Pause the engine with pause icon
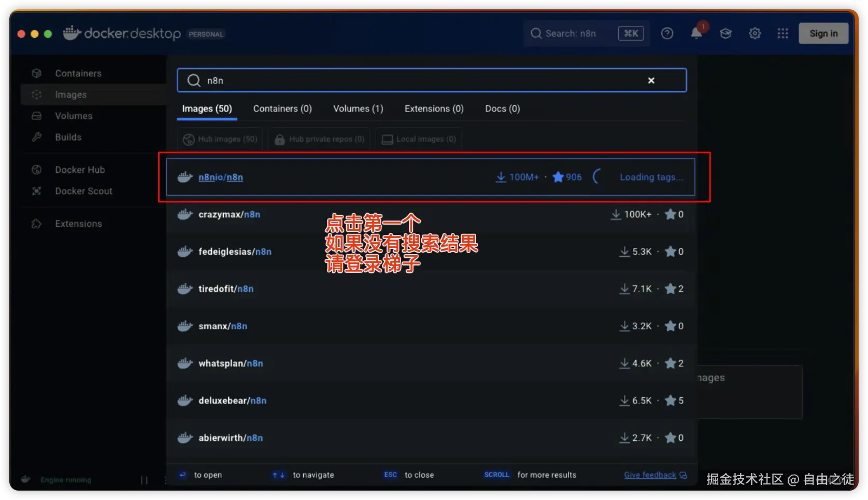Viewport: 868px width, 500px height. point(144,480)
